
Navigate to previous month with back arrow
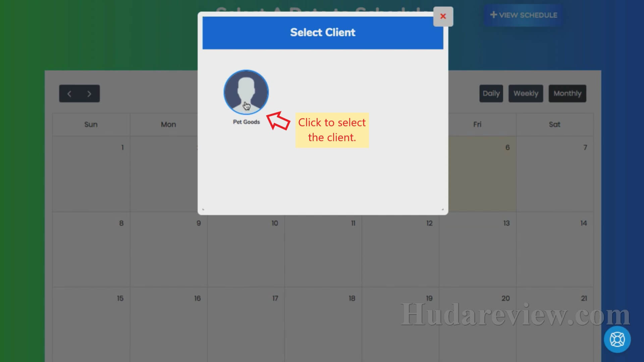tap(70, 93)
